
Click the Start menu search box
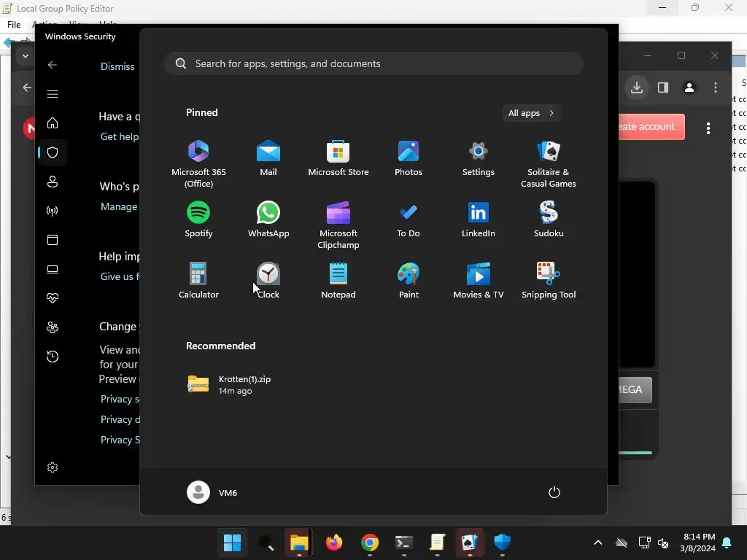click(x=373, y=63)
